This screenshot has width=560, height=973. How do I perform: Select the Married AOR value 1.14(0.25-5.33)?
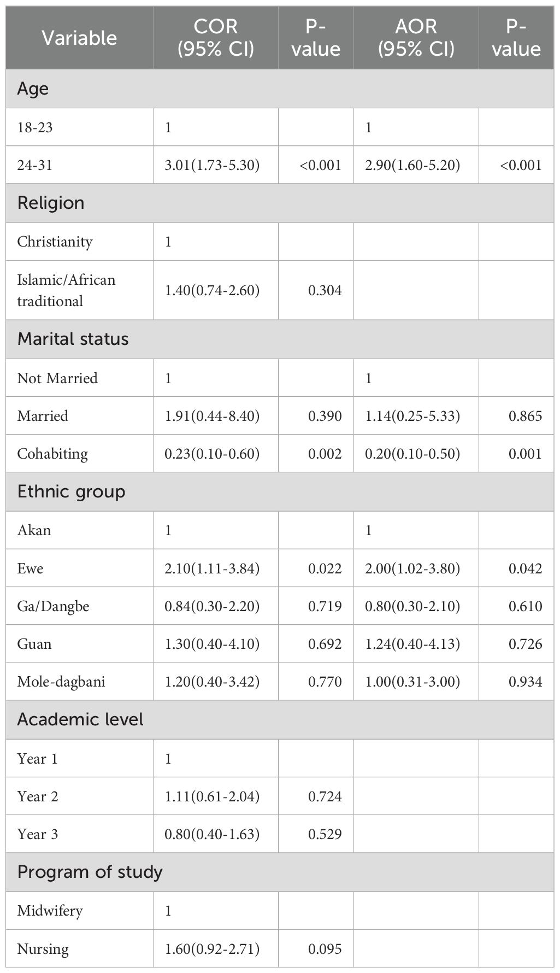click(412, 416)
